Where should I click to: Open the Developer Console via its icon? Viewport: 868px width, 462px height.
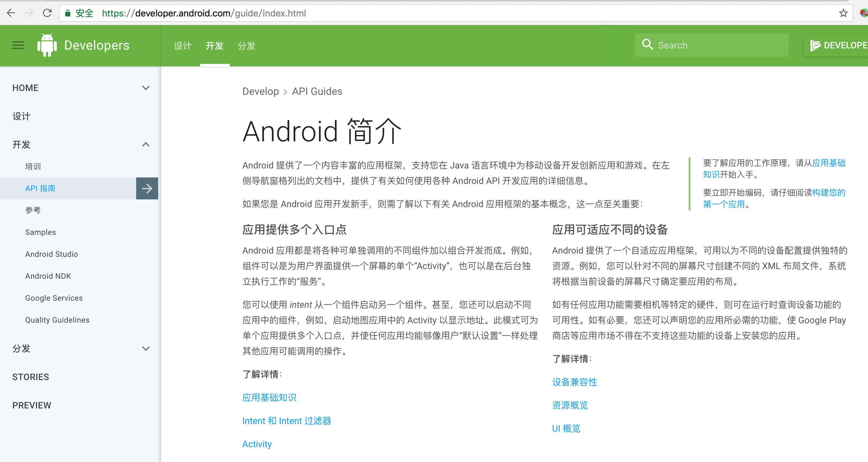tap(815, 45)
